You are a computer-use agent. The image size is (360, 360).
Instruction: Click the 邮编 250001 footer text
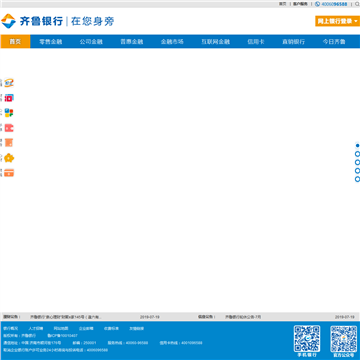(84, 343)
